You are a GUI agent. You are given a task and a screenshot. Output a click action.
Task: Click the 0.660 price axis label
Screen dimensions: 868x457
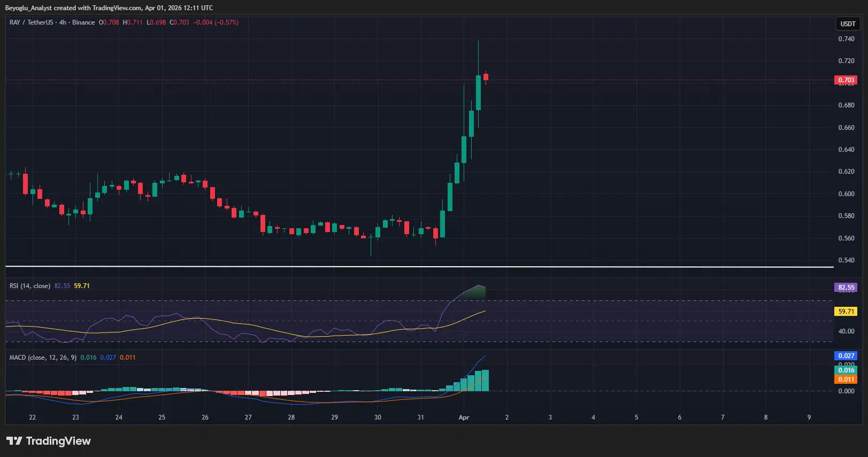pyautogui.click(x=846, y=128)
